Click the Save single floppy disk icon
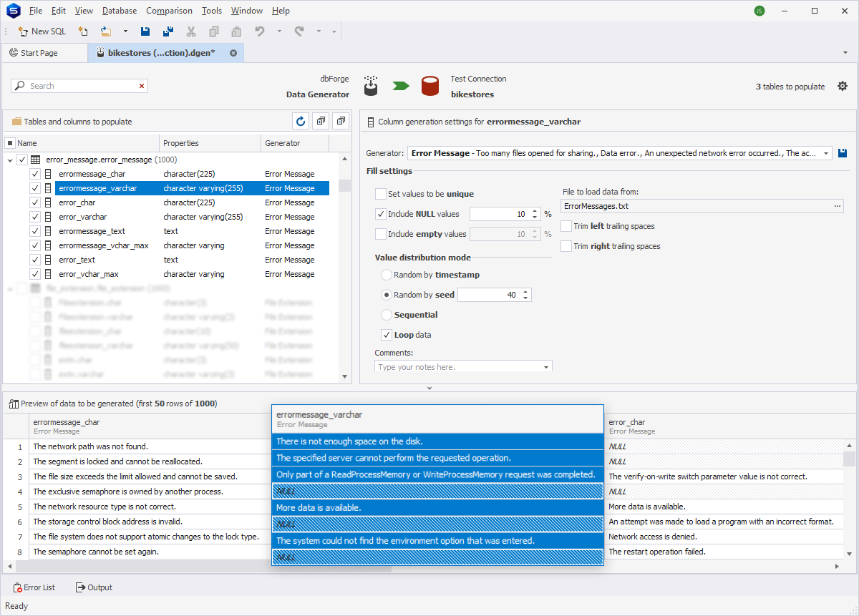Screen dimensions: 859x616 click(145, 31)
